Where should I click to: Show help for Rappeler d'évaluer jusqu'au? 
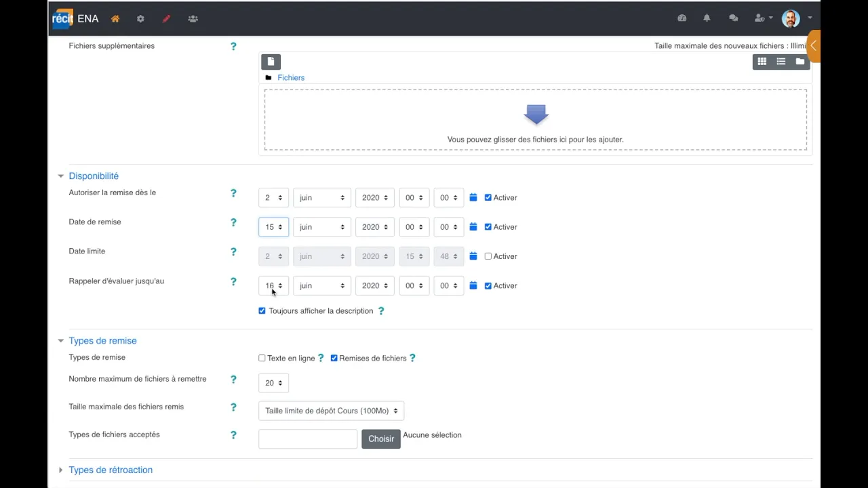click(x=233, y=281)
